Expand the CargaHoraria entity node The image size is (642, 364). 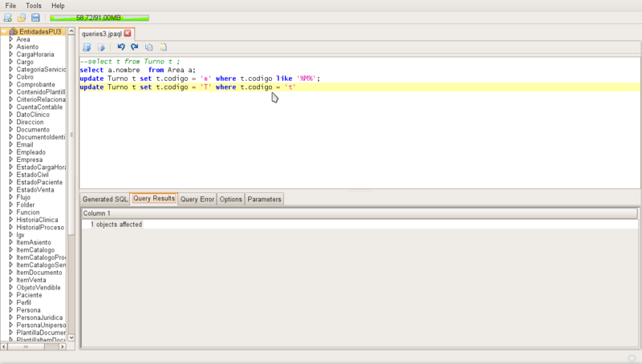(11, 54)
